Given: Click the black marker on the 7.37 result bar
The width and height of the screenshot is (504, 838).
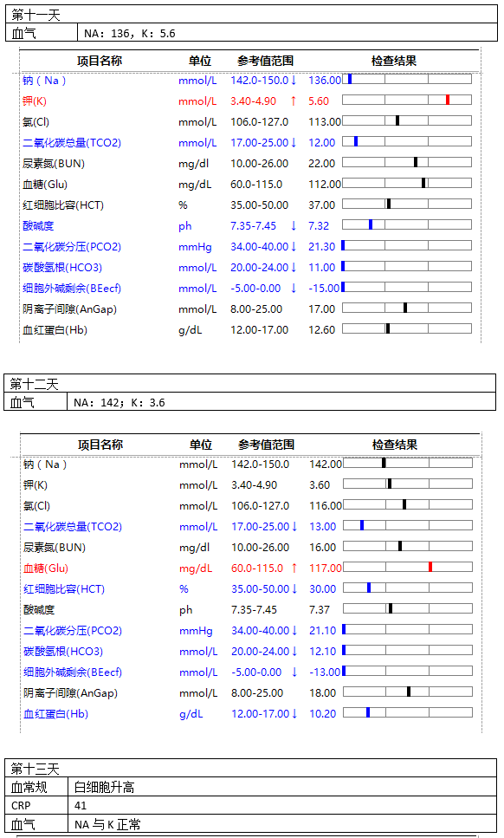Looking at the screenshot, I should click(x=391, y=608).
